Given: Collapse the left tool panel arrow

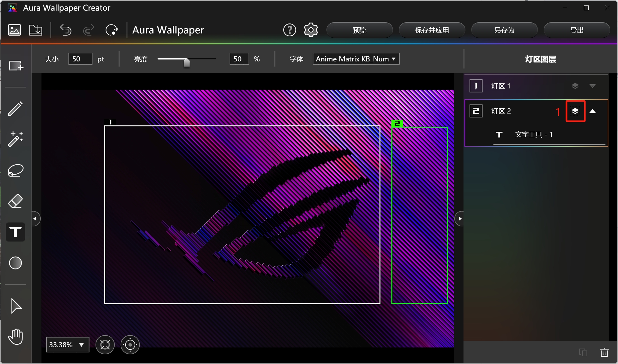Looking at the screenshot, I should tap(35, 219).
